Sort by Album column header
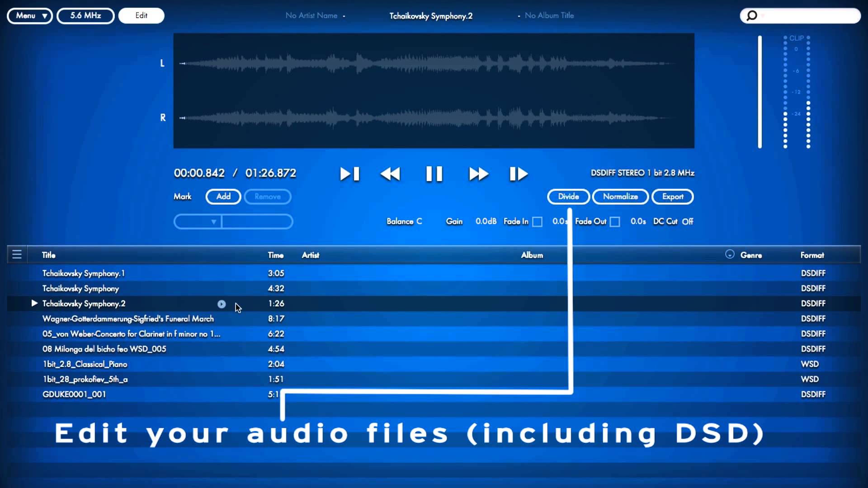Viewport: 868px width, 488px height. coord(532,255)
